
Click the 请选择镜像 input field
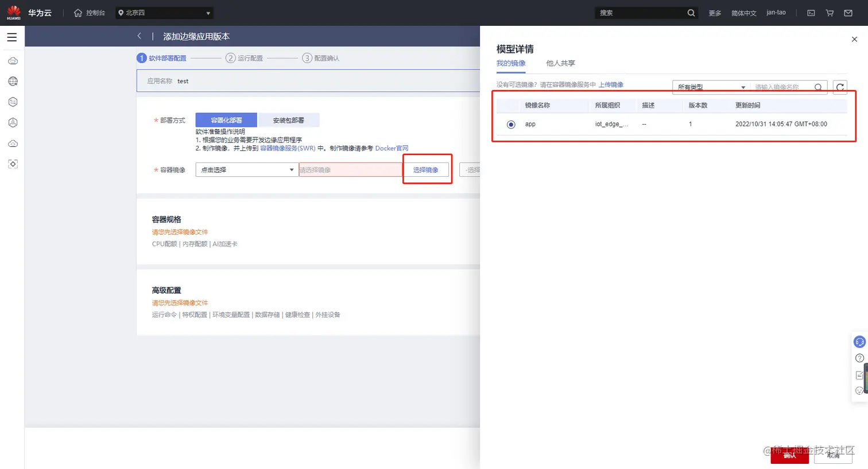tap(350, 169)
